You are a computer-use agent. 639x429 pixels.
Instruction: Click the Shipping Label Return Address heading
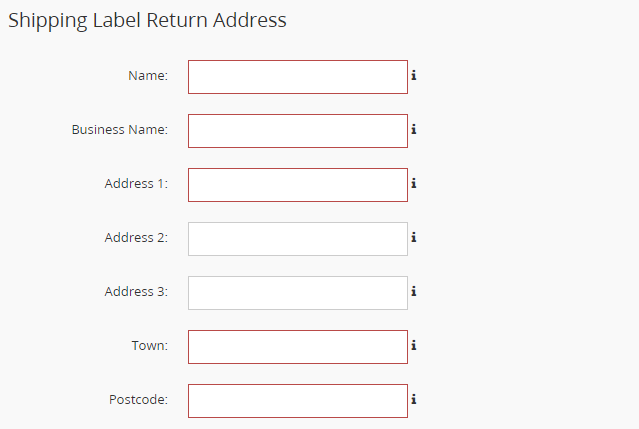coord(148,20)
